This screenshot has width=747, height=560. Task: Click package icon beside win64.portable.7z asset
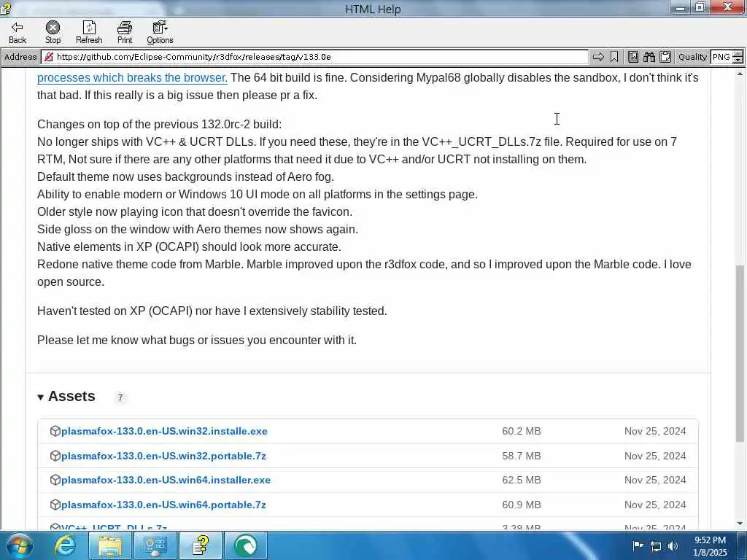point(55,505)
